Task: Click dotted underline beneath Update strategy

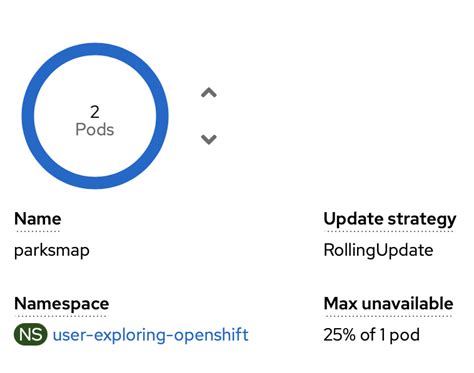Action: [389, 231]
